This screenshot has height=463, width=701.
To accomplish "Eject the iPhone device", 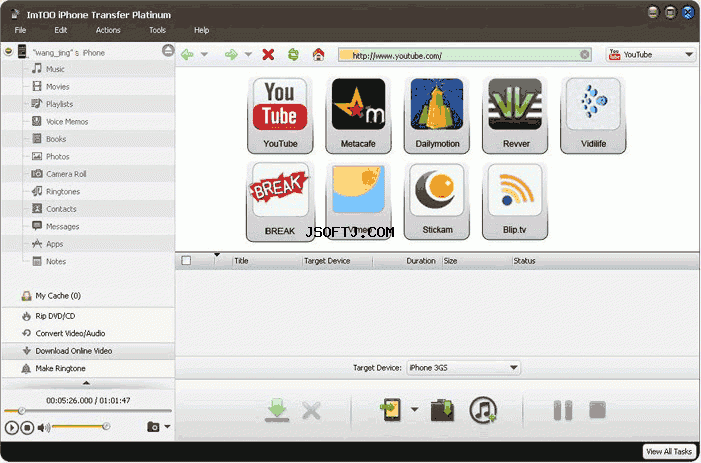I will [x=168, y=51].
